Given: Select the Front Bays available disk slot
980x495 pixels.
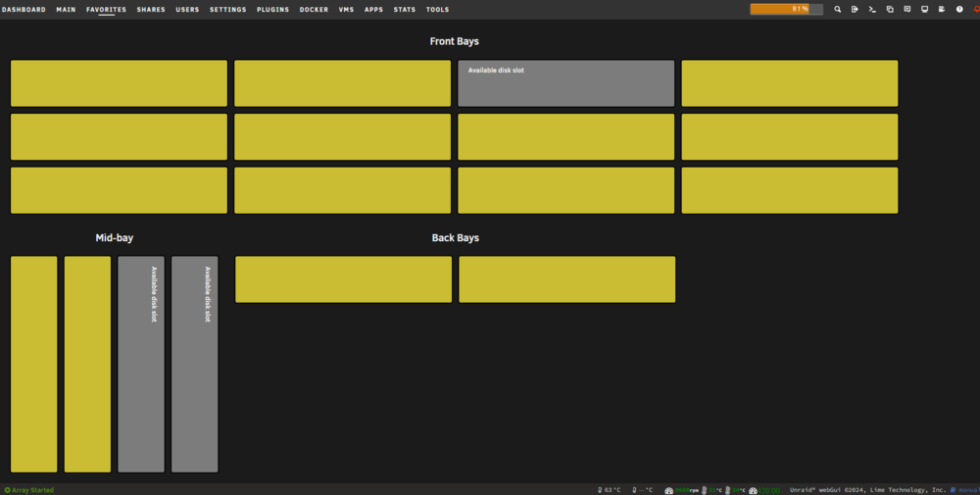Looking at the screenshot, I should (566, 83).
